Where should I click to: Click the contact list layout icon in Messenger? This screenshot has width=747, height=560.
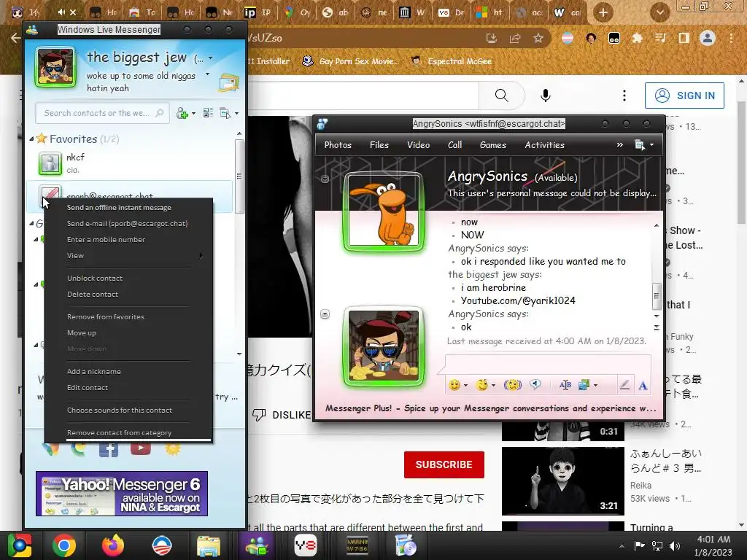click(208, 113)
